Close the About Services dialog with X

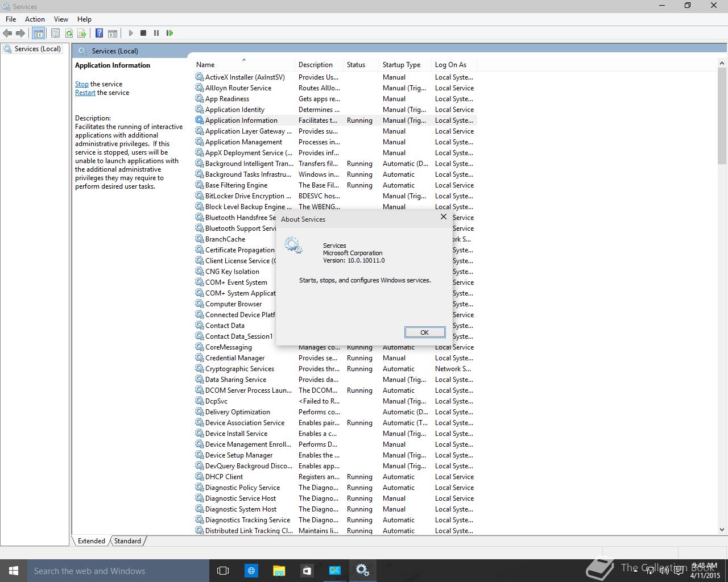click(444, 217)
